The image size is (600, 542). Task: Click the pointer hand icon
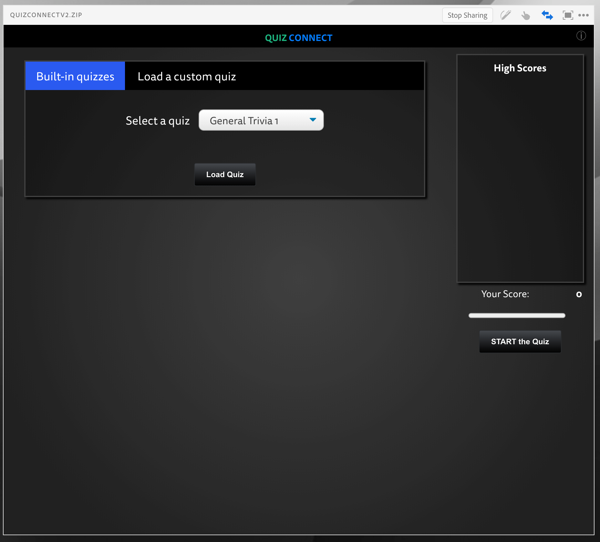(526, 15)
